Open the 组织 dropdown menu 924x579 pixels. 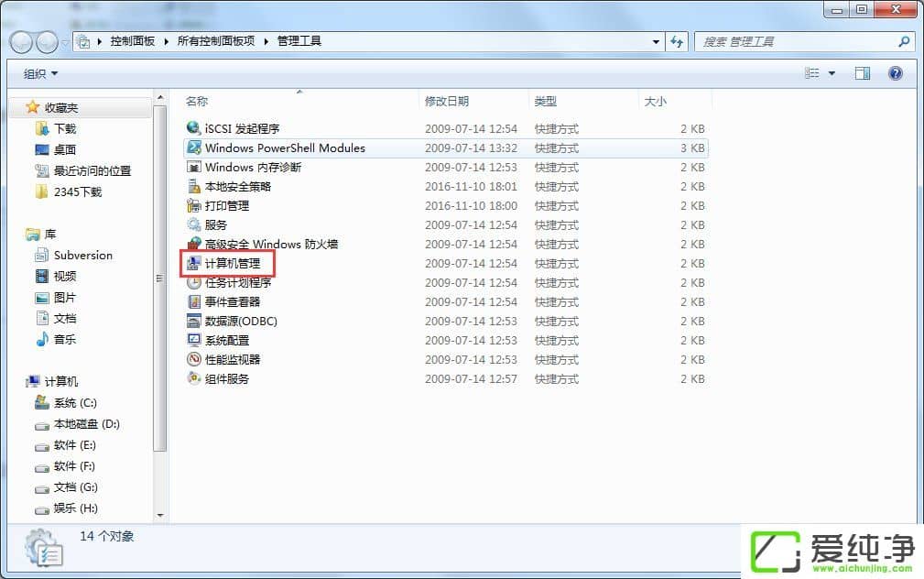coord(40,73)
